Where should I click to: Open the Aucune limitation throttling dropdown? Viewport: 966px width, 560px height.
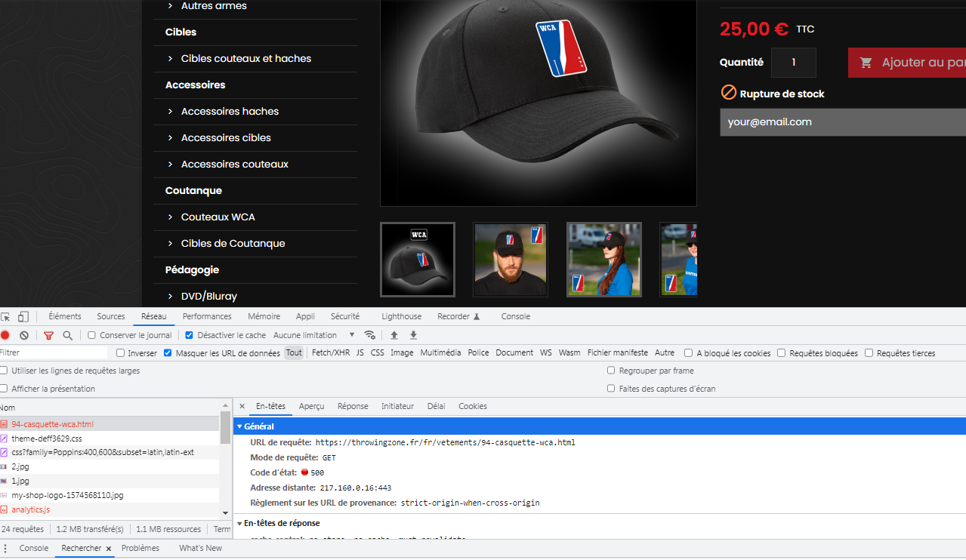[314, 335]
